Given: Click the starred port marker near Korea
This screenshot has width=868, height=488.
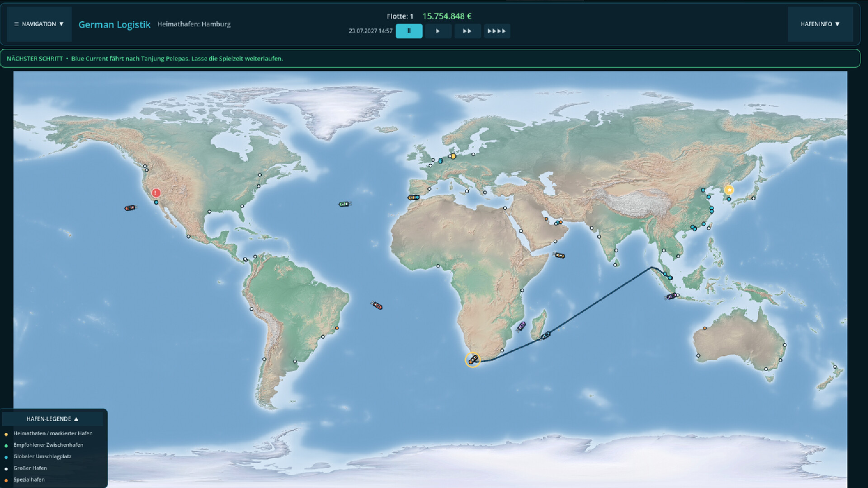Looking at the screenshot, I should click(729, 190).
